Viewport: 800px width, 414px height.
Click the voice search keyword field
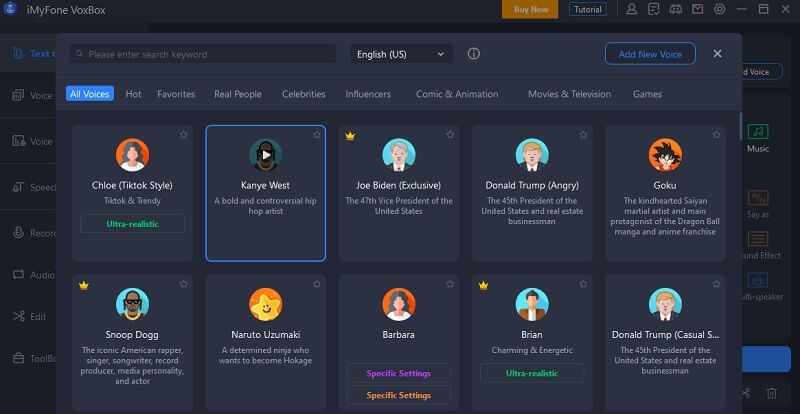tap(203, 54)
